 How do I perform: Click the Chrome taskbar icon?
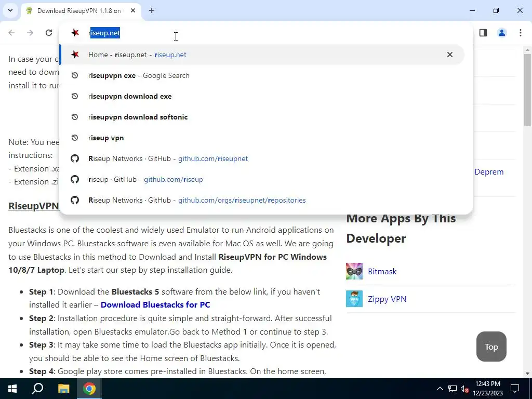(x=89, y=389)
